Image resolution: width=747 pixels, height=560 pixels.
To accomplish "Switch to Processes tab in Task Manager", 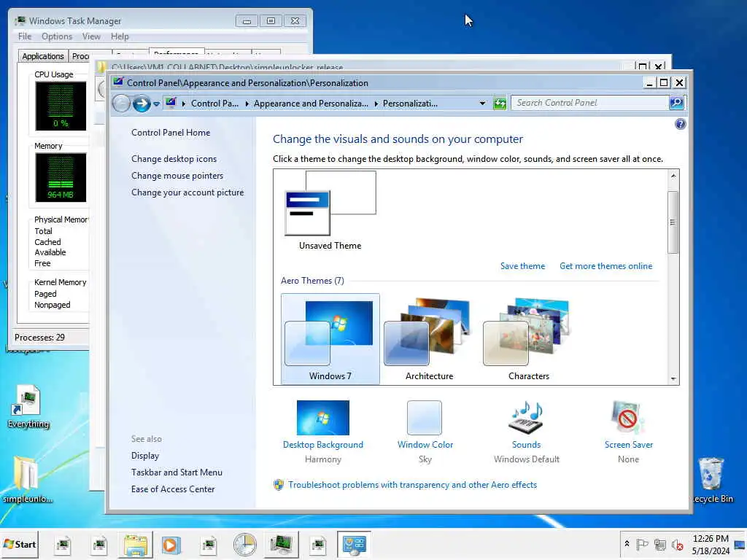I will point(80,56).
